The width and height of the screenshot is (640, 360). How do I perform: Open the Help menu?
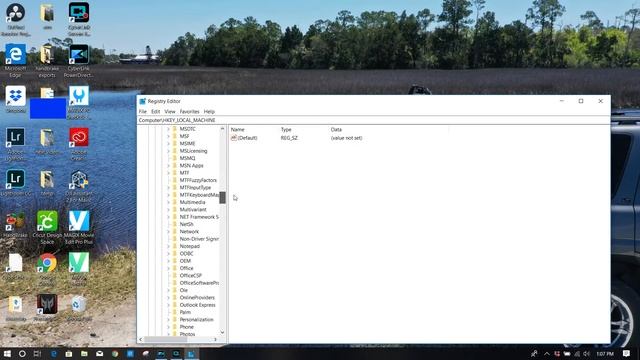209,111
